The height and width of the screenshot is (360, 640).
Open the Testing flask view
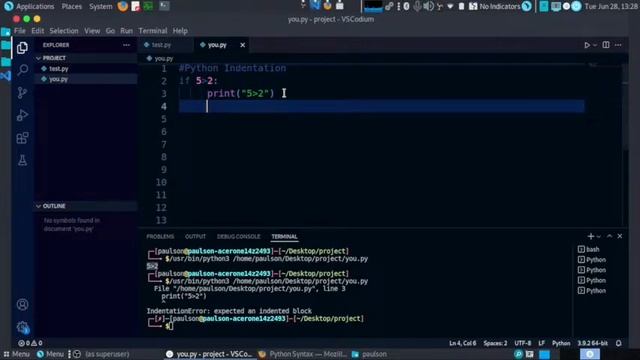tap(22, 160)
